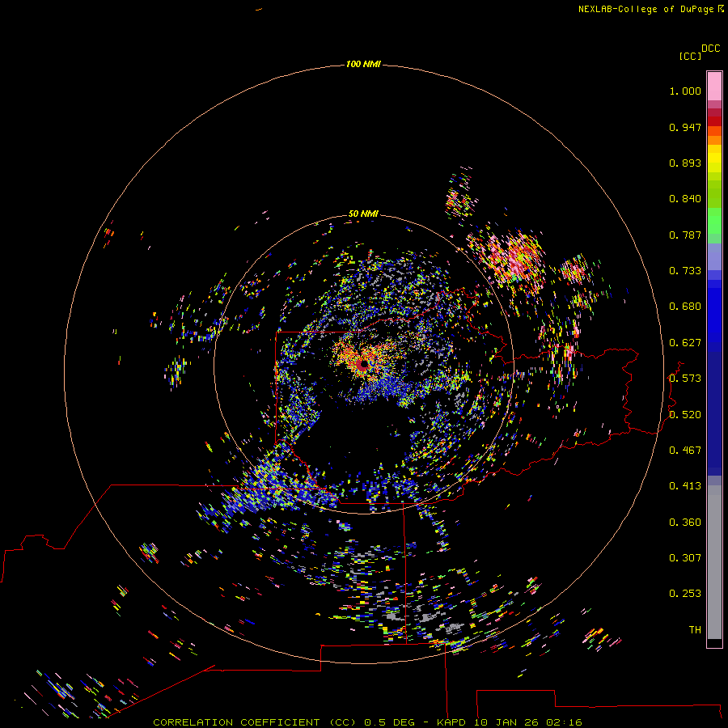Click the 0.787 legend value

(x=685, y=235)
